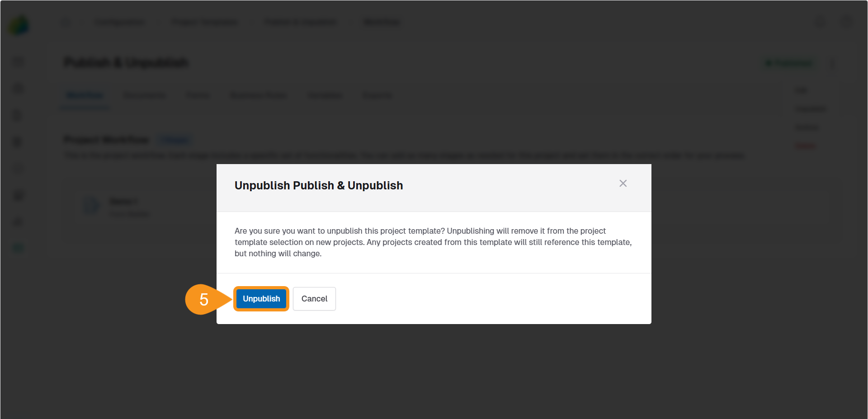Open the Exports tab
This screenshot has width=868, height=419.
tap(377, 95)
